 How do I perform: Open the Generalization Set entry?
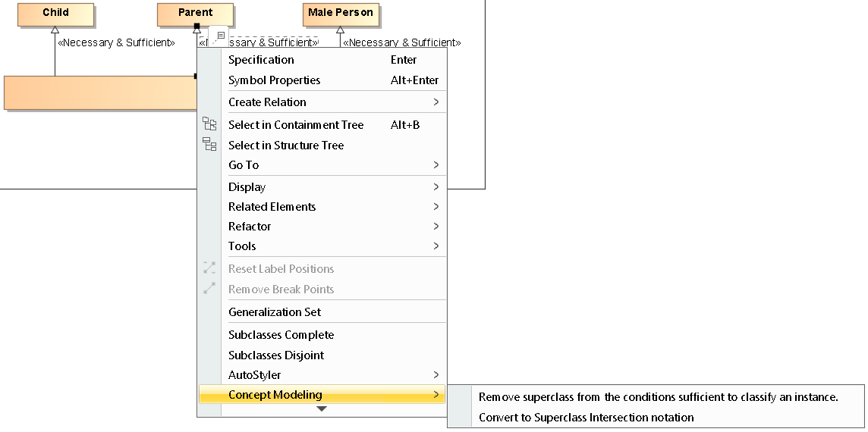(x=275, y=312)
